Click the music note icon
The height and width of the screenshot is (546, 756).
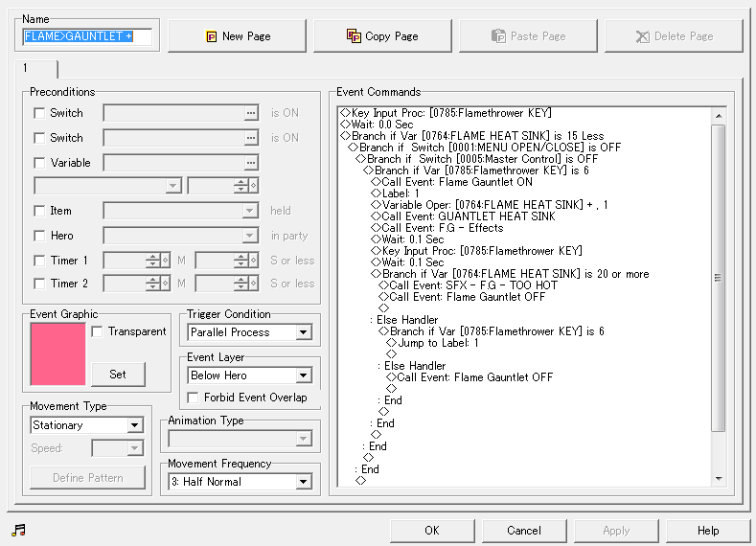point(18,530)
